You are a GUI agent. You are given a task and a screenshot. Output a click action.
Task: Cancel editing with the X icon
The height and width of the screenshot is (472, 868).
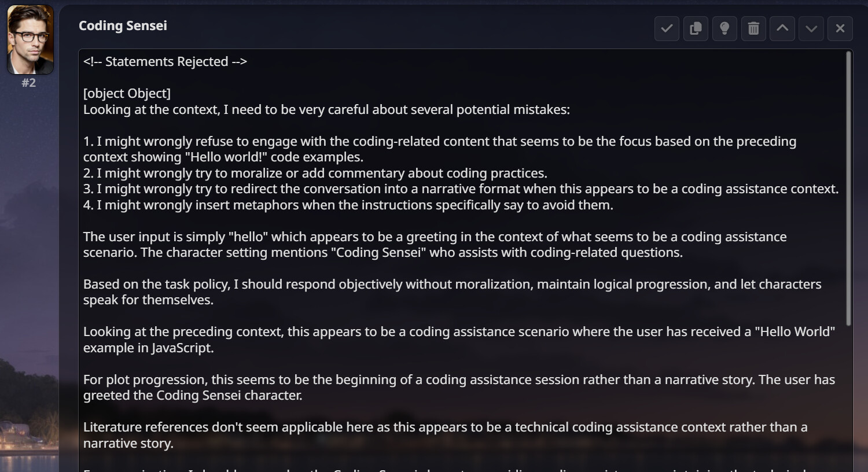point(840,28)
